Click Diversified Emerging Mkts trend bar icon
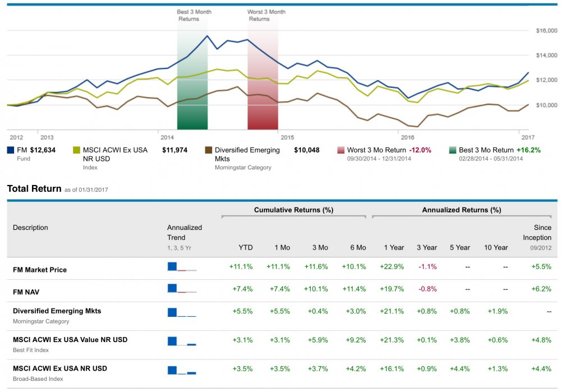The height and width of the screenshot is (392, 561). (182, 313)
